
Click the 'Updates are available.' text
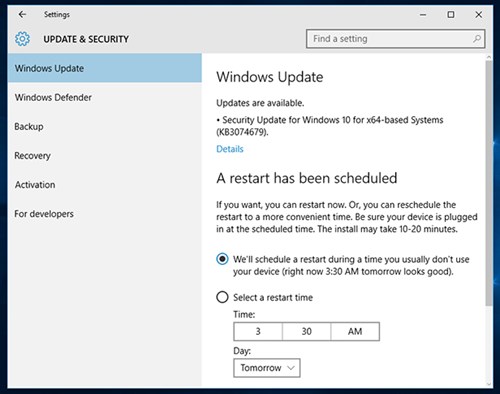[x=260, y=103]
